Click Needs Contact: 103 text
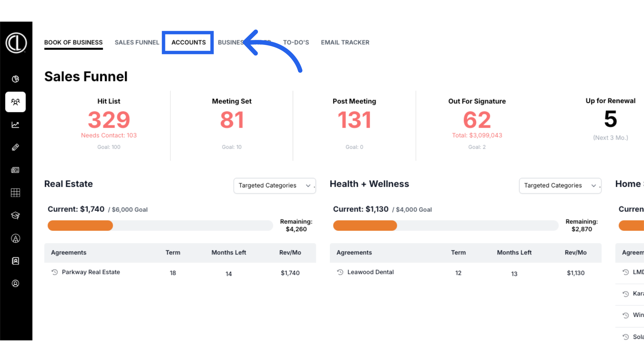644x362 pixels. (109, 135)
